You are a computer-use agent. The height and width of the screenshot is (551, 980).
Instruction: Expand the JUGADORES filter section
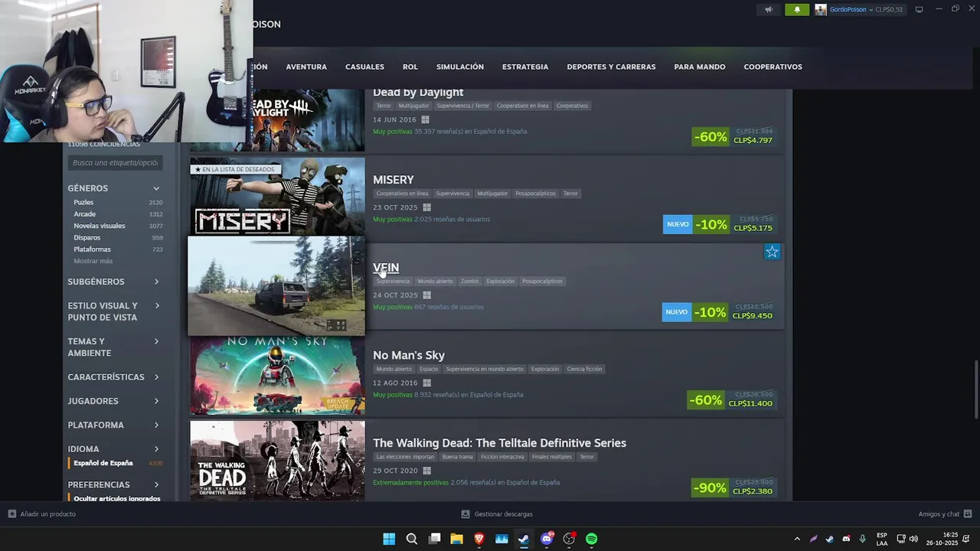[115, 401]
